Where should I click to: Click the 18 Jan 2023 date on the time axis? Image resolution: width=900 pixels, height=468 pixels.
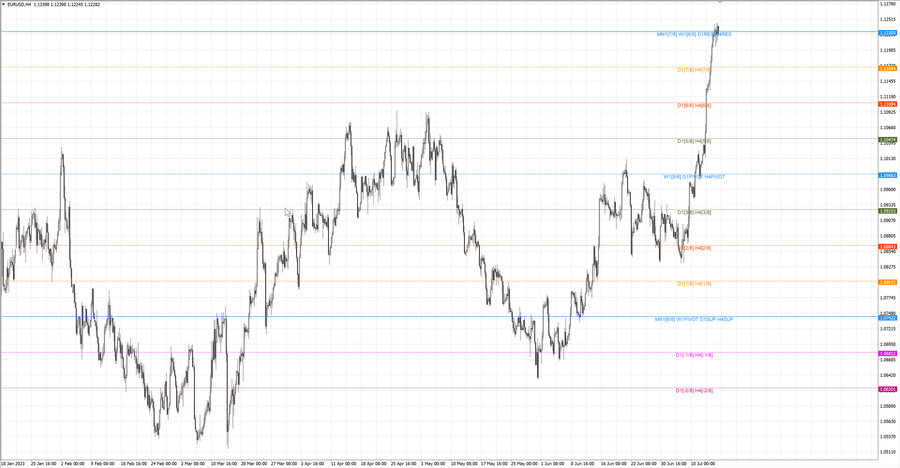click(13, 463)
